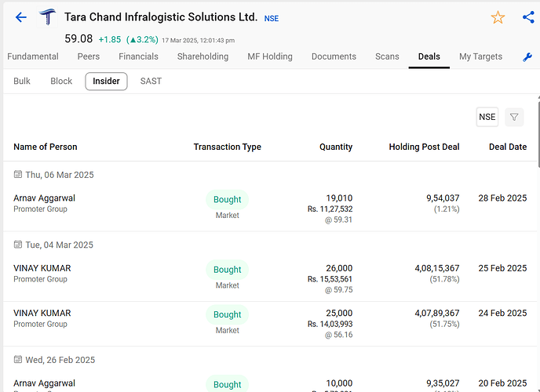Sort by Deal Date column

click(x=508, y=147)
